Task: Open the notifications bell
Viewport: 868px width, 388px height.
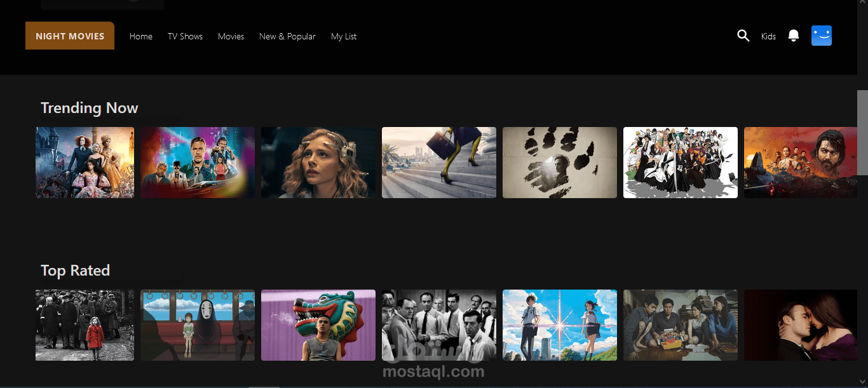Action: tap(794, 36)
